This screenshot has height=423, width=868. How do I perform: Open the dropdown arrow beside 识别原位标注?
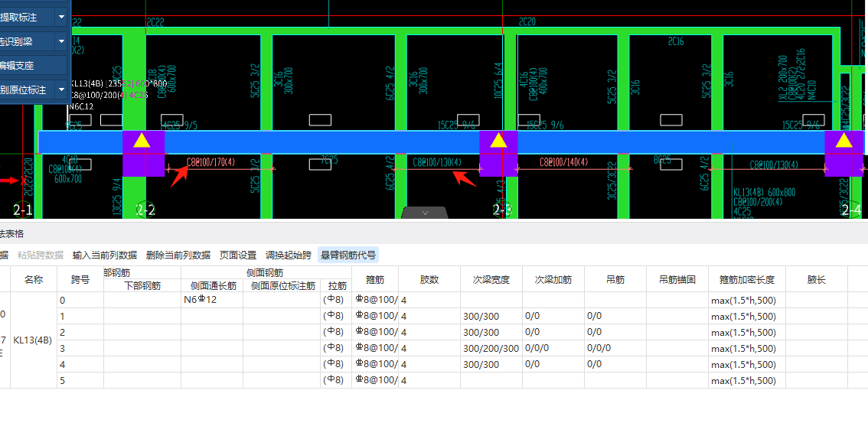pyautogui.click(x=61, y=89)
